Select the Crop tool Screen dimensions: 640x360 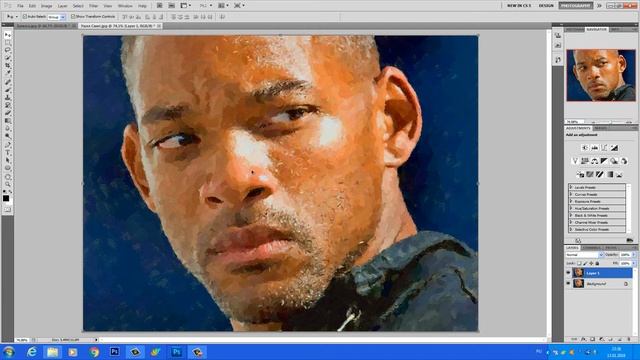click(7, 65)
